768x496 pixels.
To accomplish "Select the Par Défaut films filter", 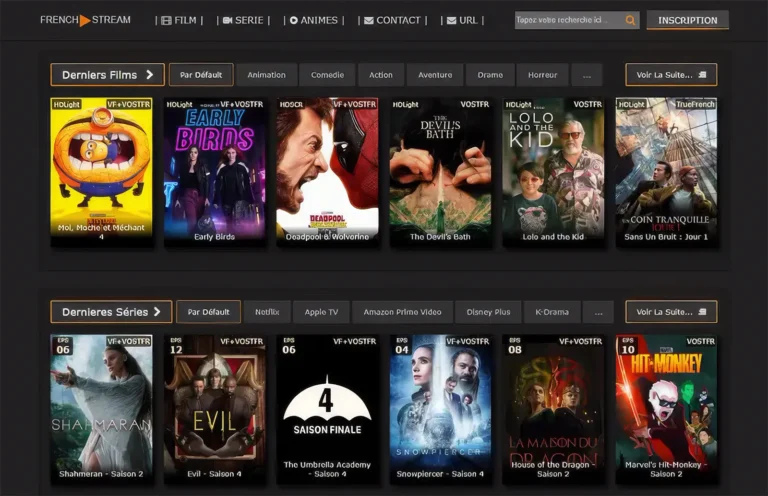I will pos(201,75).
